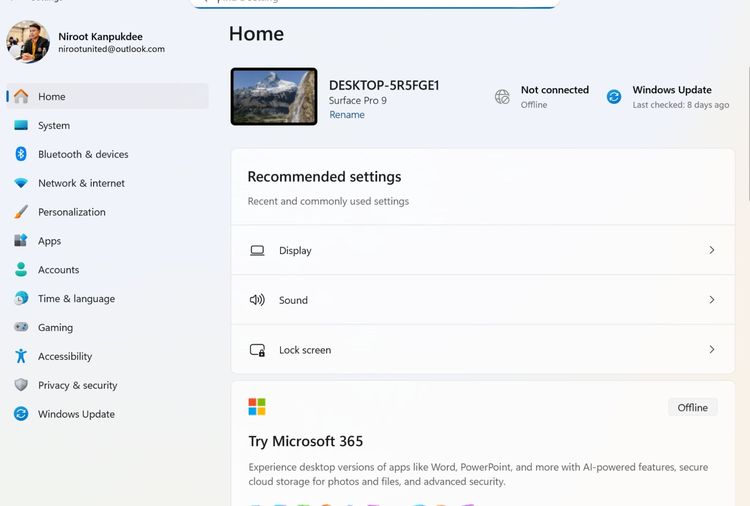The height and width of the screenshot is (506, 750).
Task: Open Accounts settings section
Action: (108, 269)
